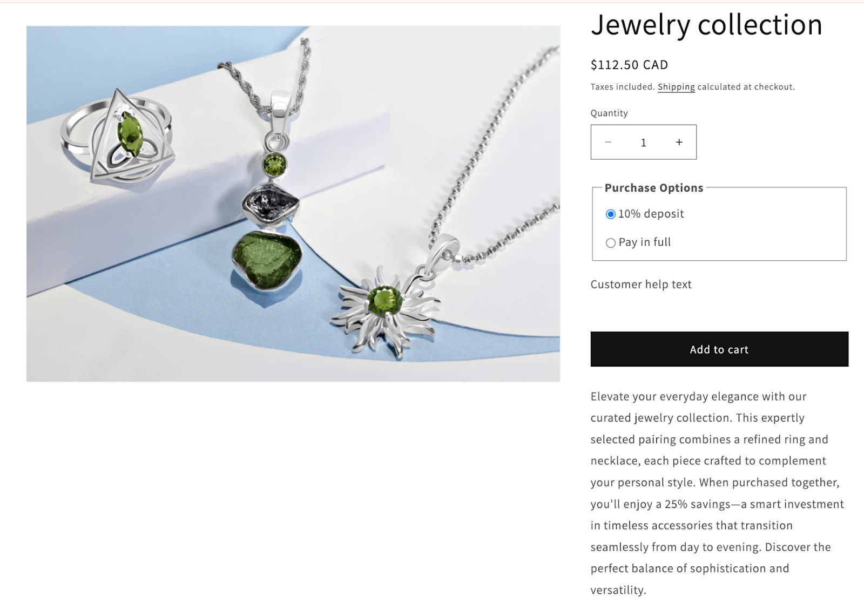Click the product description paragraph
Viewport: 864px width, 616px height.
717,493
